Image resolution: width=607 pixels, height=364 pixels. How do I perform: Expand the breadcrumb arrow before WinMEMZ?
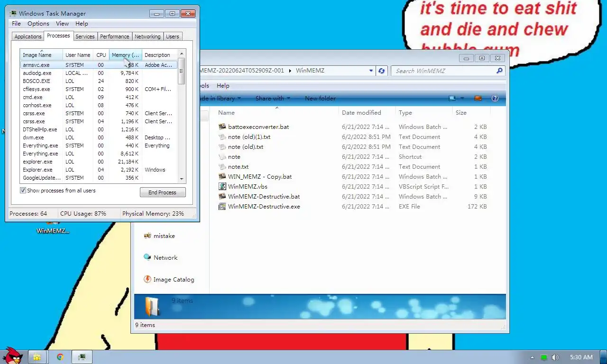[x=290, y=71]
